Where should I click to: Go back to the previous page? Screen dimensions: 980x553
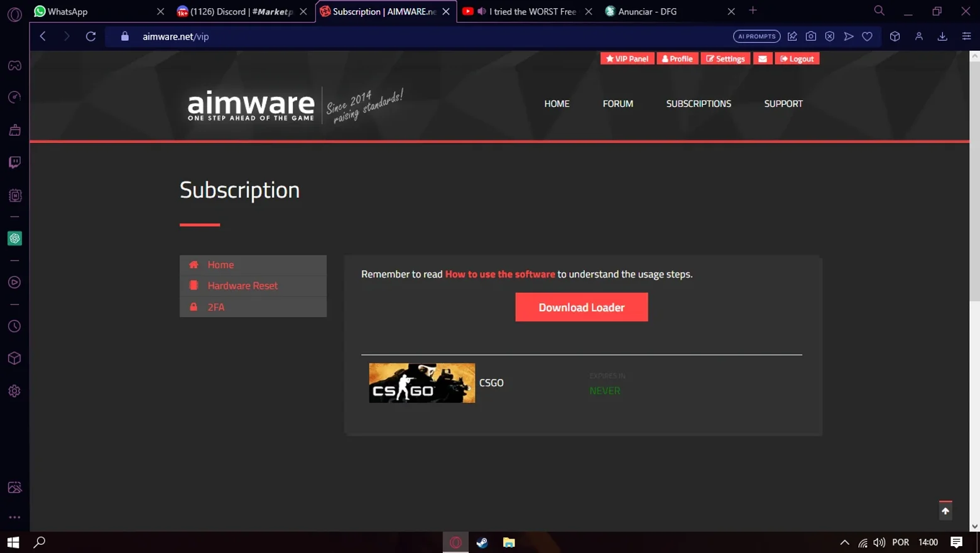[x=43, y=36]
